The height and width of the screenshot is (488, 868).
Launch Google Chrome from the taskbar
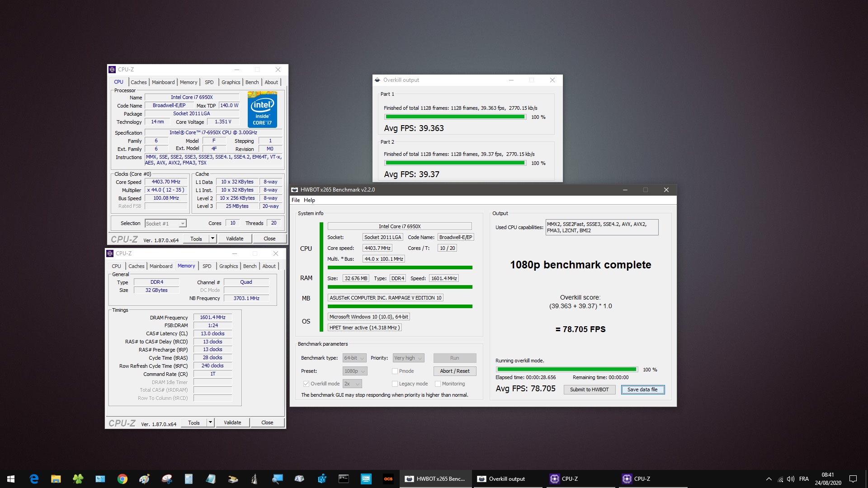tap(122, 479)
